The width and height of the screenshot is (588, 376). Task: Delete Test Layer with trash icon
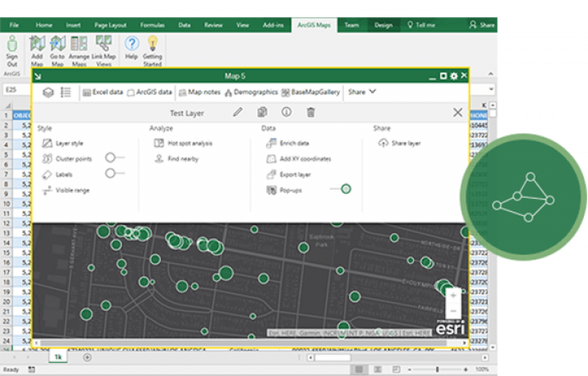coord(311,112)
